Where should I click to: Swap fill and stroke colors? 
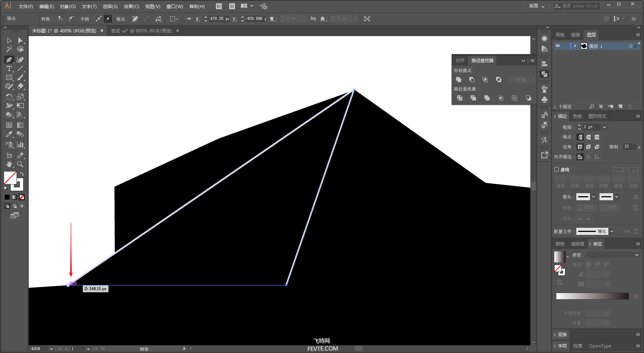tap(22, 174)
